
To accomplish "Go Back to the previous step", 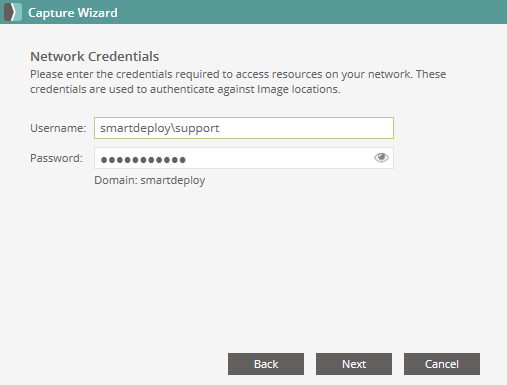I will coord(266,364).
